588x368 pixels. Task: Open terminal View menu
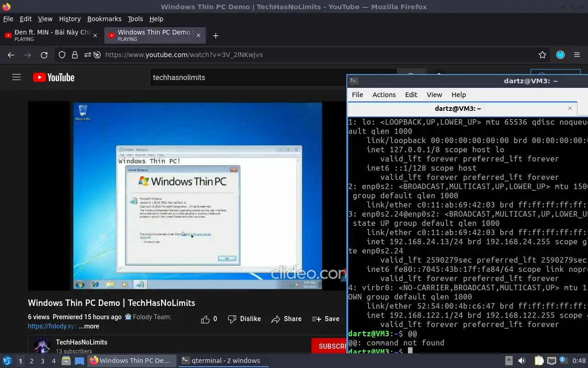(x=434, y=95)
